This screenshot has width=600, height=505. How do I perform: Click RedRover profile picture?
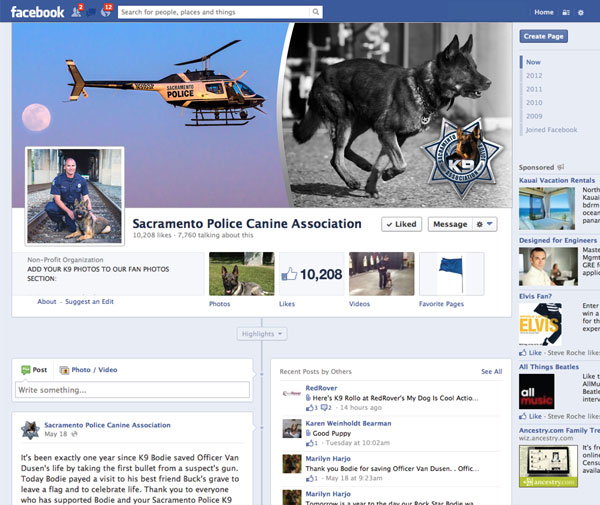(x=292, y=393)
